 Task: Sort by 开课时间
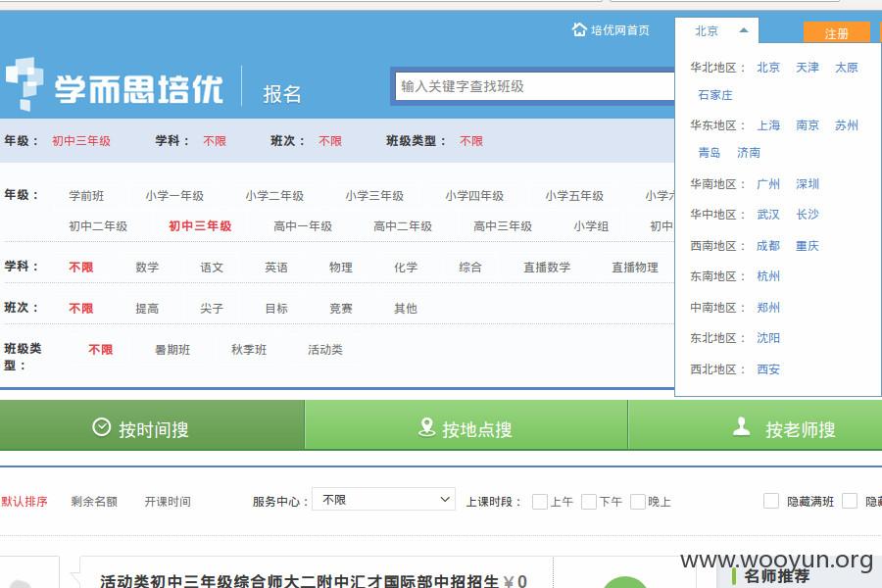168,502
